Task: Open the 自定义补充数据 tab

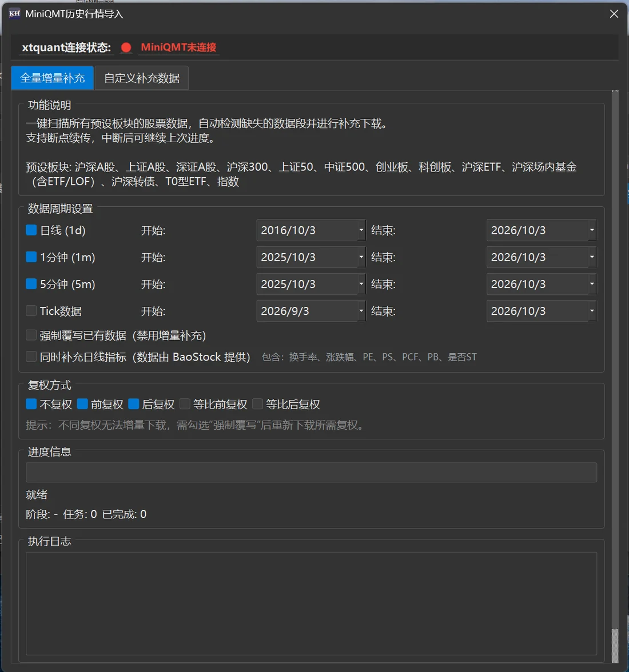Action: tap(141, 78)
